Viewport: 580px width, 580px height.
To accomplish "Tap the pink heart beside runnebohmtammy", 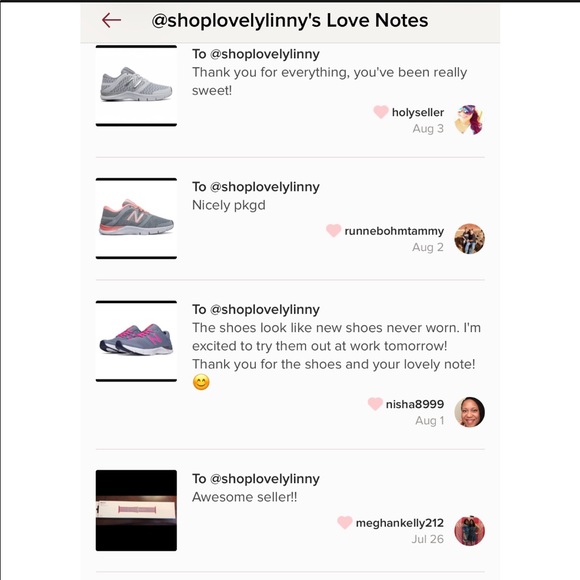I will click(x=333, y=230).
